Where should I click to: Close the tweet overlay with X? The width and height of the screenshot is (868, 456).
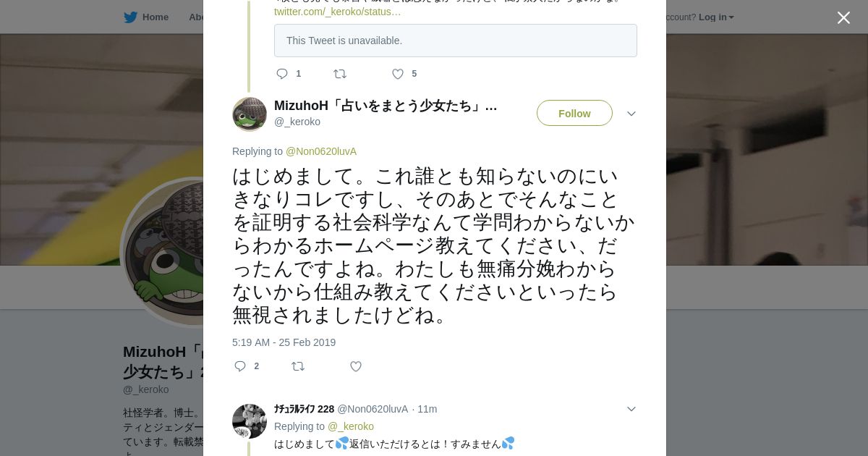click(843, 18)
